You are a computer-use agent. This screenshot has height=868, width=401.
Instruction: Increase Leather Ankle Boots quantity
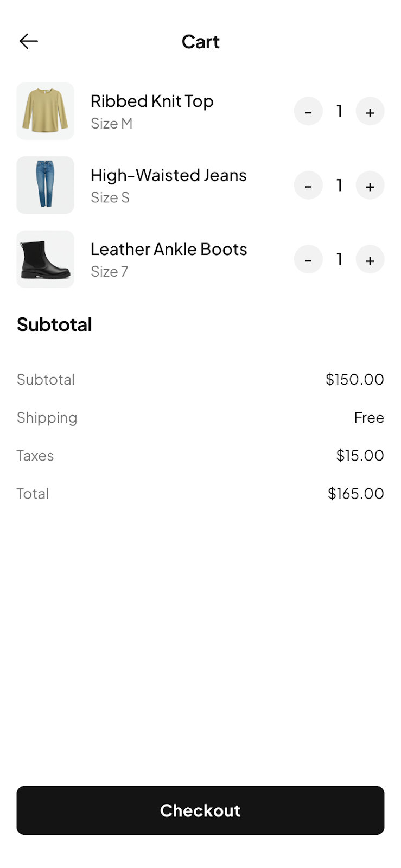click(370, 260)
